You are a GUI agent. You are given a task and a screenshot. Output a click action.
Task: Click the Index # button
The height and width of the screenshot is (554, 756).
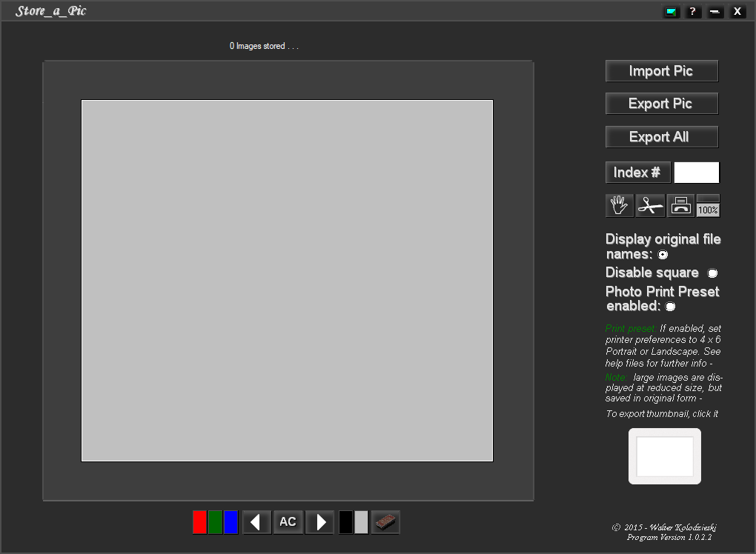click(x=637, y=173)
